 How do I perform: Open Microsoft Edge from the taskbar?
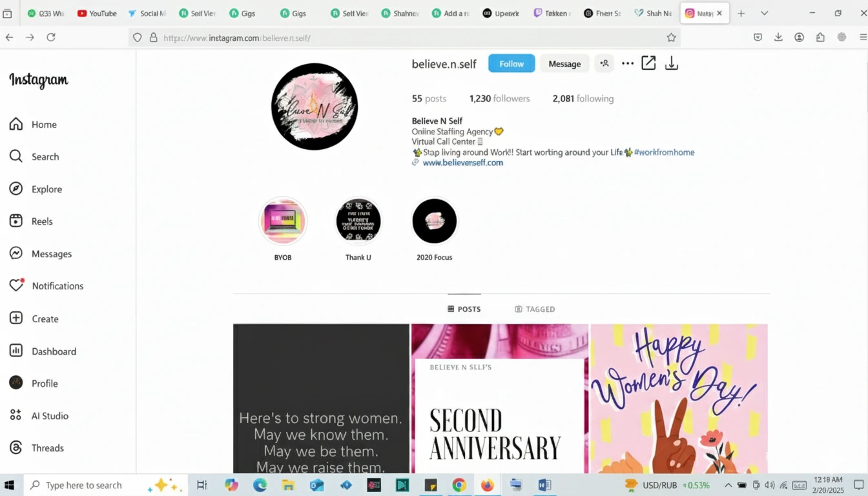(x=260, y=485)
